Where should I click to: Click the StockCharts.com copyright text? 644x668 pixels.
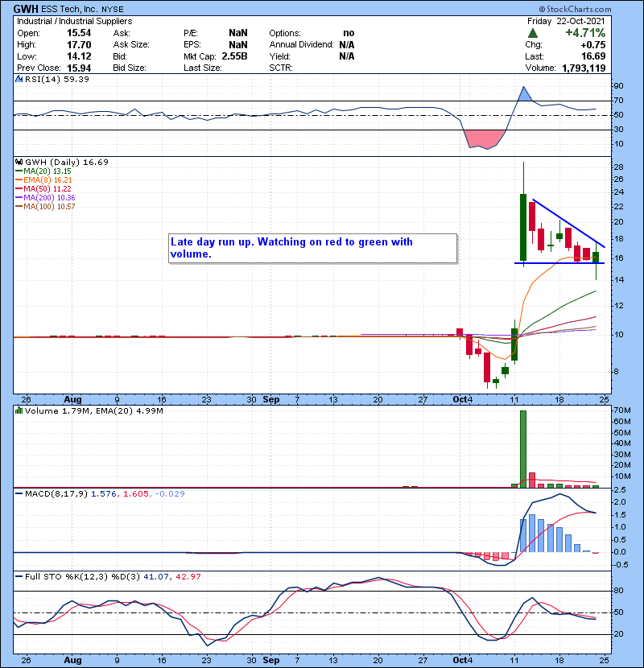coord(575,9)
